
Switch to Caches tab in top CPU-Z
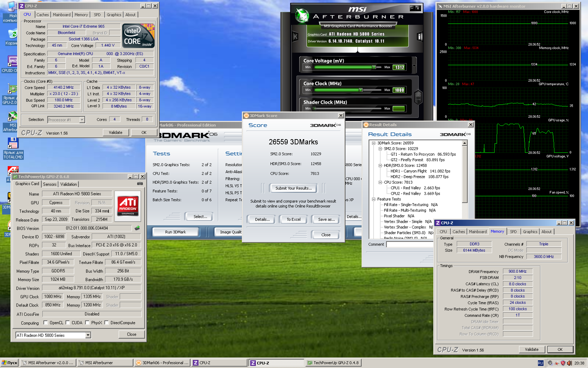43,15
